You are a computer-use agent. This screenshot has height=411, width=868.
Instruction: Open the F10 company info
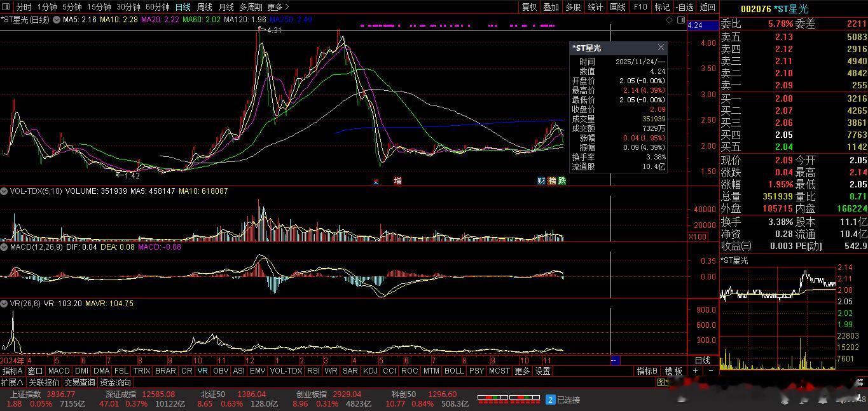tap(640, 7)
